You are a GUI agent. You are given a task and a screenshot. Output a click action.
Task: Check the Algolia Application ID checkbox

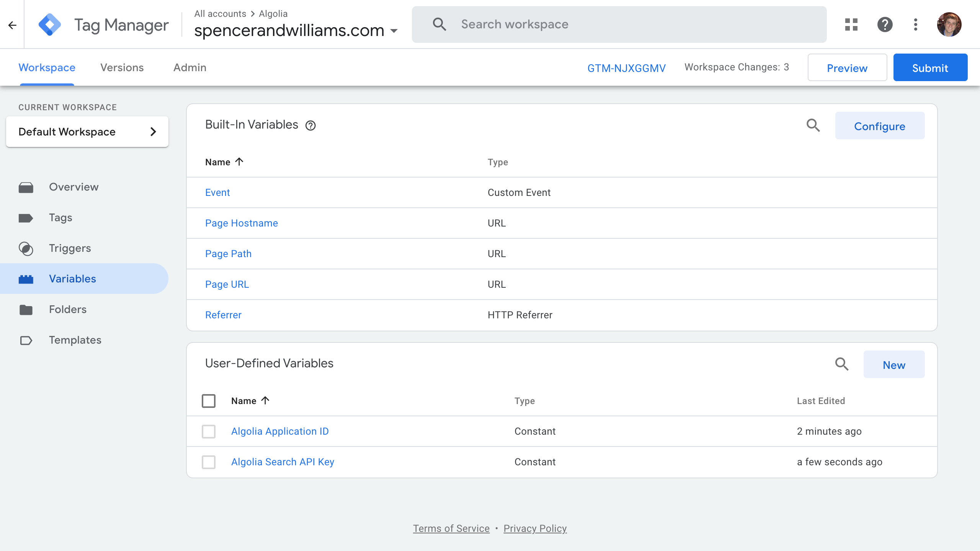(x=209, y=431)
